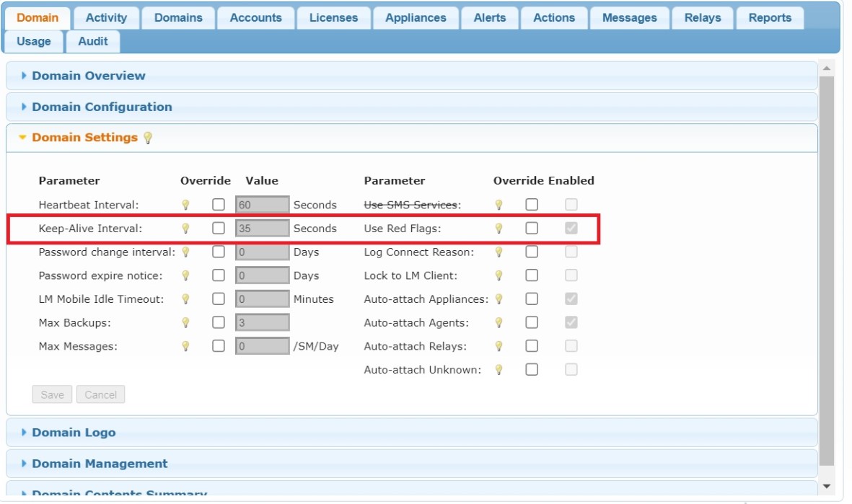Click the Heartbeat Interval value field
Viewport: 852px width, 504px height.
click(x=263, y=205)
